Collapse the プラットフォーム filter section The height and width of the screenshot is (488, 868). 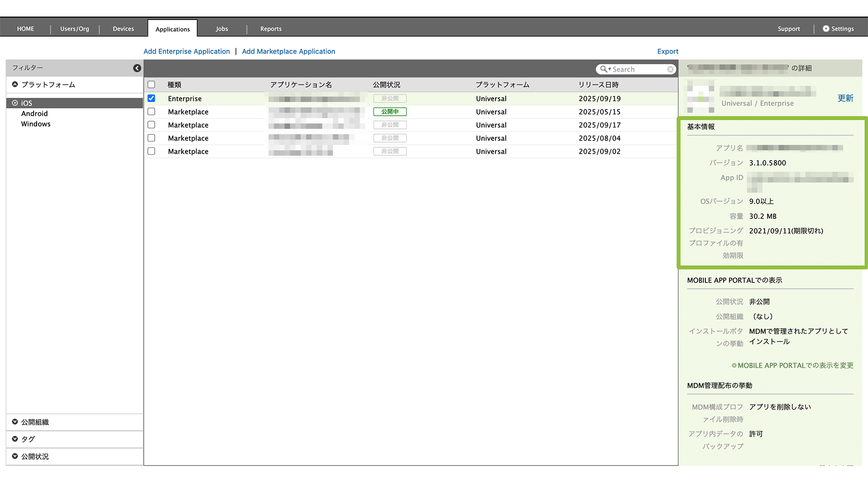click(15, 84)
